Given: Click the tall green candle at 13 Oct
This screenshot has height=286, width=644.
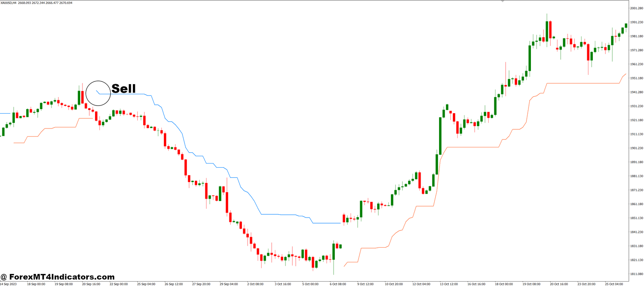Looking at the screenshot, I should click(x=440, y=136).
